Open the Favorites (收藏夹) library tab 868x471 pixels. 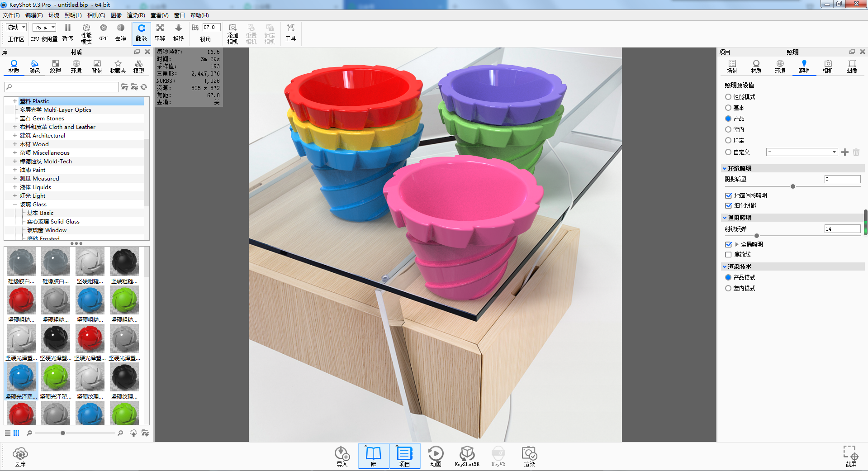(x=118, y=67)
